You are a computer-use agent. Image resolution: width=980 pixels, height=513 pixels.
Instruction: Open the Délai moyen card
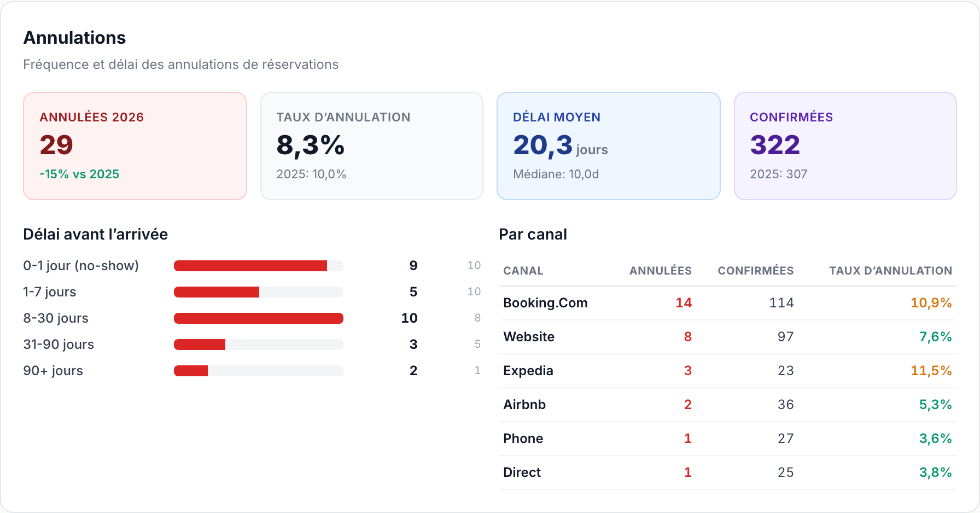pyautogui.click(x=609, y=146)
